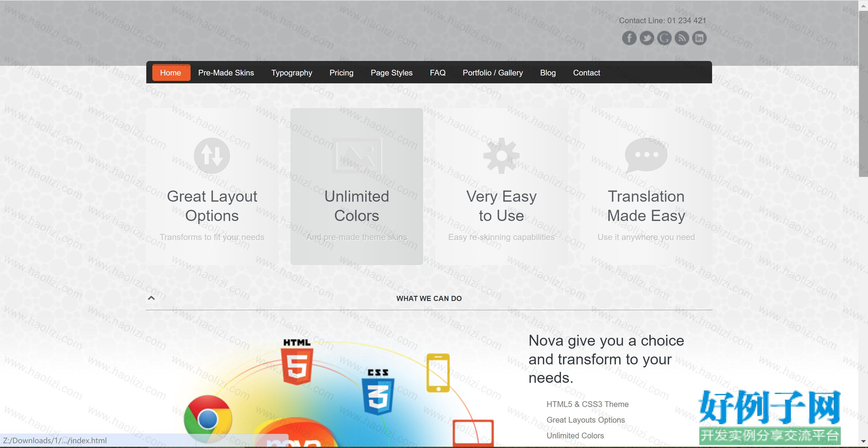Open the Pre-Made Skins menu
The width and height of the screenshot is (868, 448).
226,72
